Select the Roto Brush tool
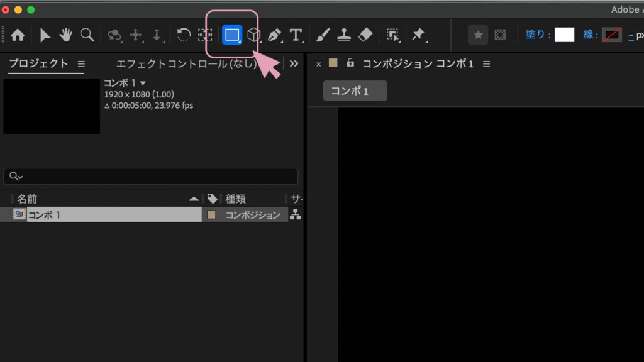The height and width of the screenshot is (362, 644). [x=392, y=35]
